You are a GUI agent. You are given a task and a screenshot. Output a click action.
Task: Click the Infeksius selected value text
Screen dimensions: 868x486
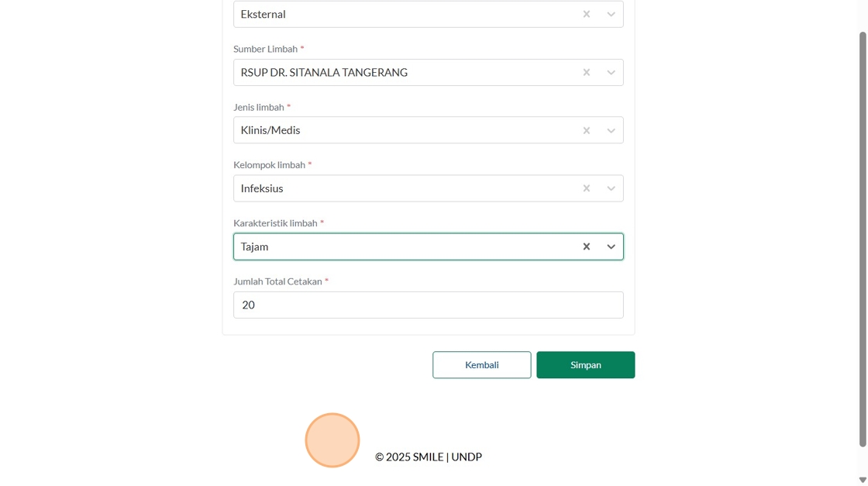[262, 188]
